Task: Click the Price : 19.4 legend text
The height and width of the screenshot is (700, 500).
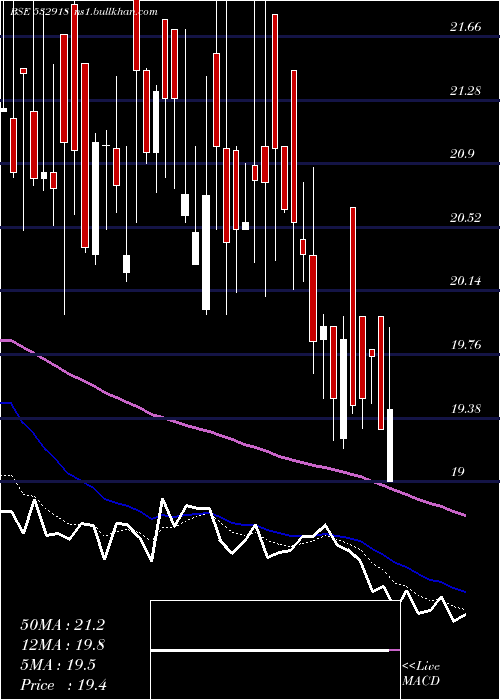Action: 63,685
